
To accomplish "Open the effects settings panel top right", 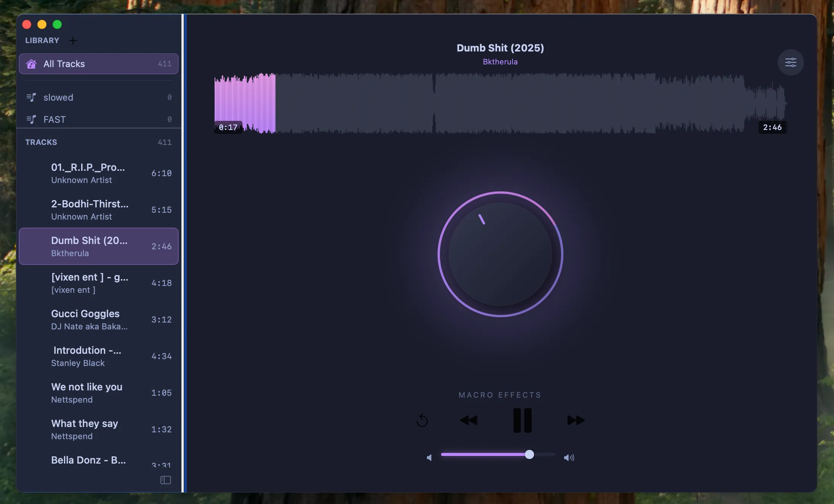I will click(790, 62).
